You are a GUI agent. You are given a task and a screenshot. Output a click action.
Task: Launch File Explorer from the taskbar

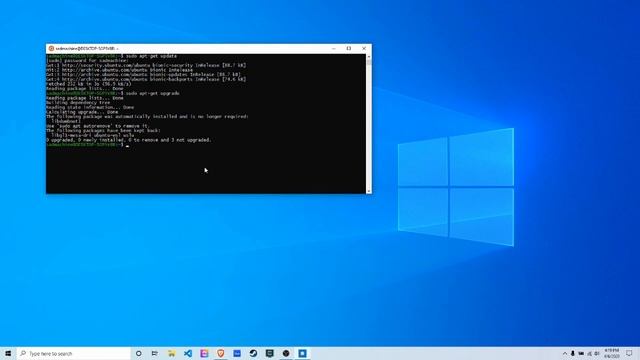tap(171, 353)
